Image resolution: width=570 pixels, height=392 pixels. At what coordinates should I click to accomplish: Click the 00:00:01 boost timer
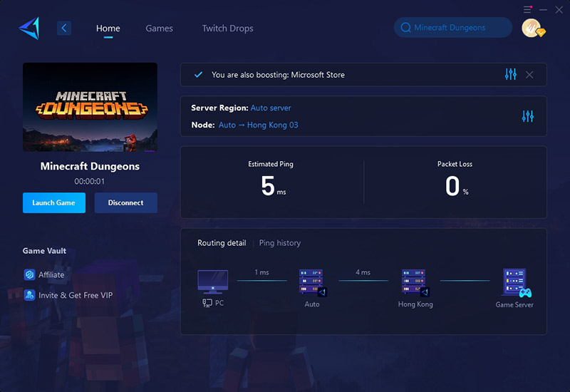tap(90, 182)
